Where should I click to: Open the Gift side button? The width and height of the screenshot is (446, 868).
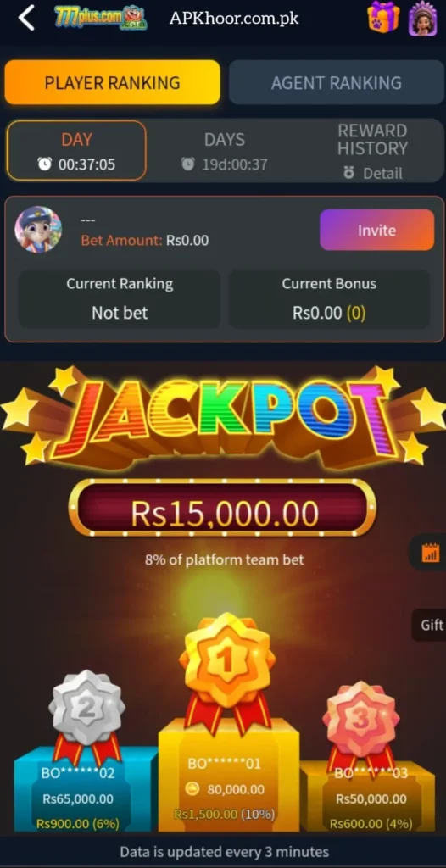(x=430, y=625)
